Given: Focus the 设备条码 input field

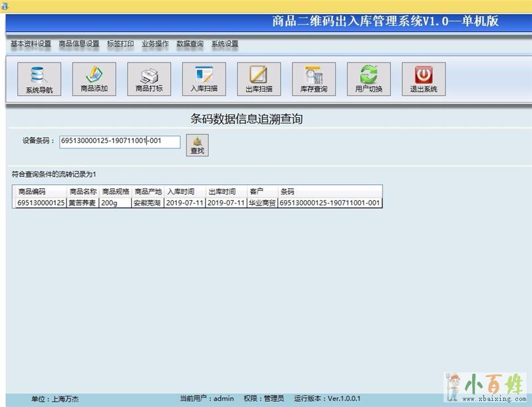Looking at the screenshot, I should tap(120, 141).
